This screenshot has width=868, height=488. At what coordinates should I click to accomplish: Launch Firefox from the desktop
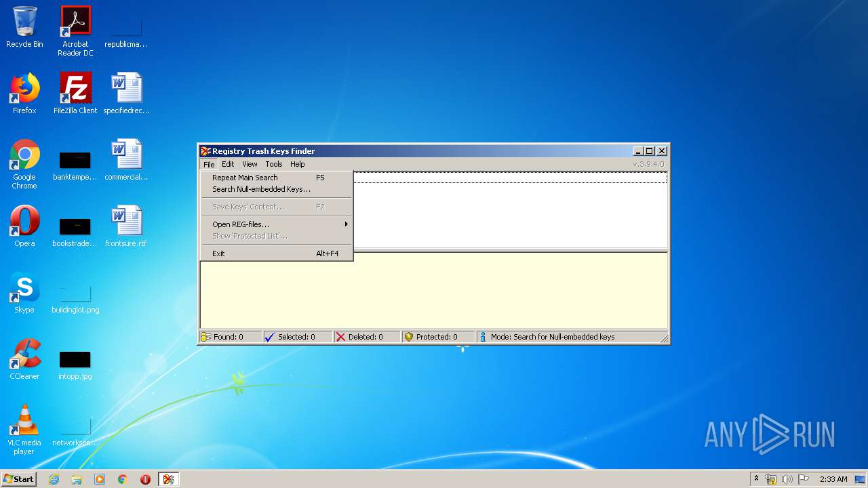tap(24, 94)
